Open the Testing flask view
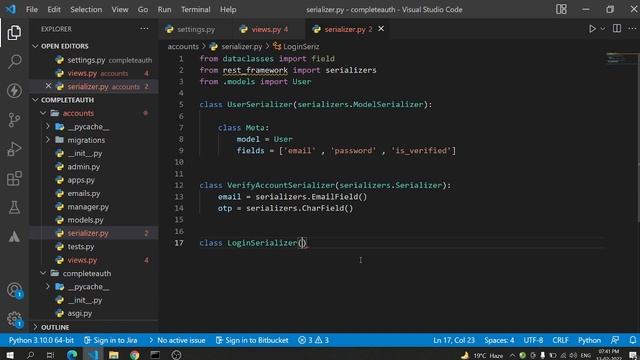Viewport: 640px width, 360px height. pos(14,207)
